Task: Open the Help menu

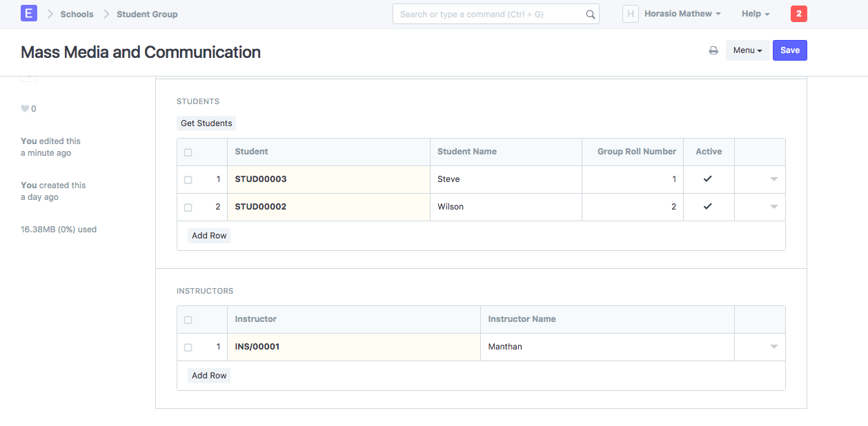Action: [x=755, y=14]
